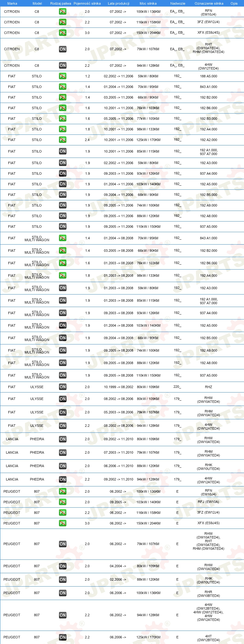Click the Rodzaj paliwa column header

[x=61, y=3]
